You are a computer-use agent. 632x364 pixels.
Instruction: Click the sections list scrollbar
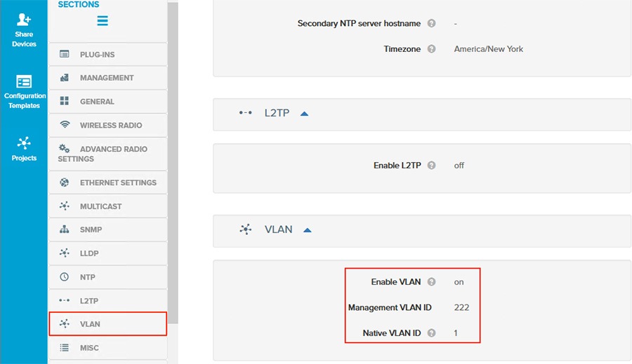click(173, 161)
